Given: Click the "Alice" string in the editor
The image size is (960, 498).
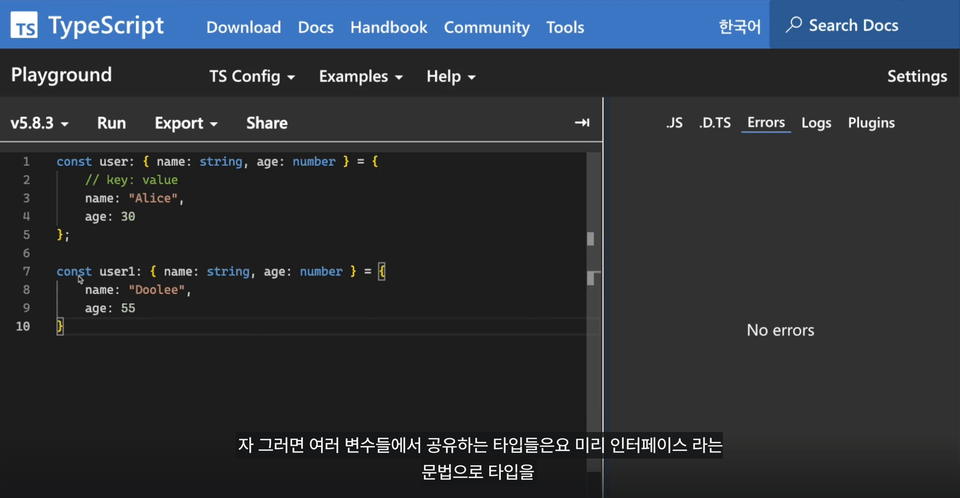Looking at the screenshot, I should click(x=152, y=198).
